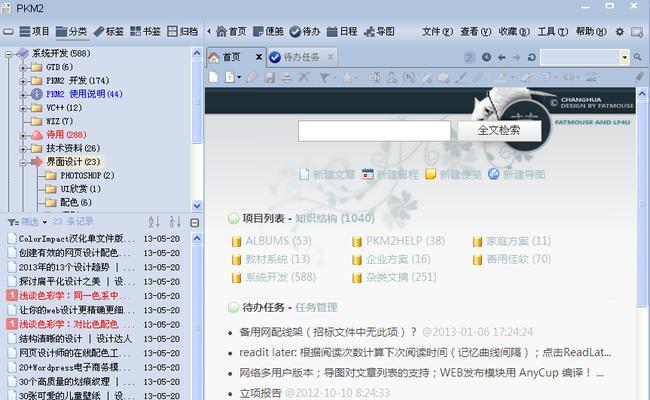Select the PHOTOSHOP (2) subfolder
650x400 pixels.
(x=87, y=175)
